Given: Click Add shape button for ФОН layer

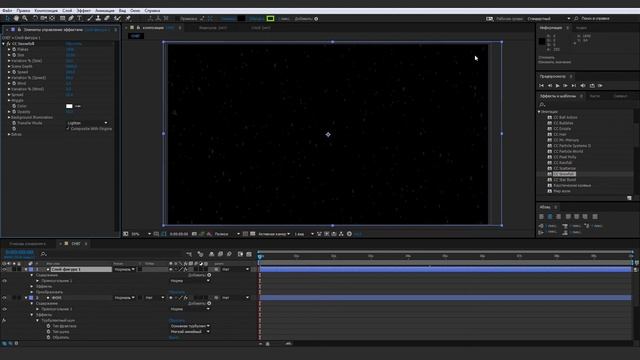Looking at the screenshot, I should pyautogui.click(x=209, y=303).
